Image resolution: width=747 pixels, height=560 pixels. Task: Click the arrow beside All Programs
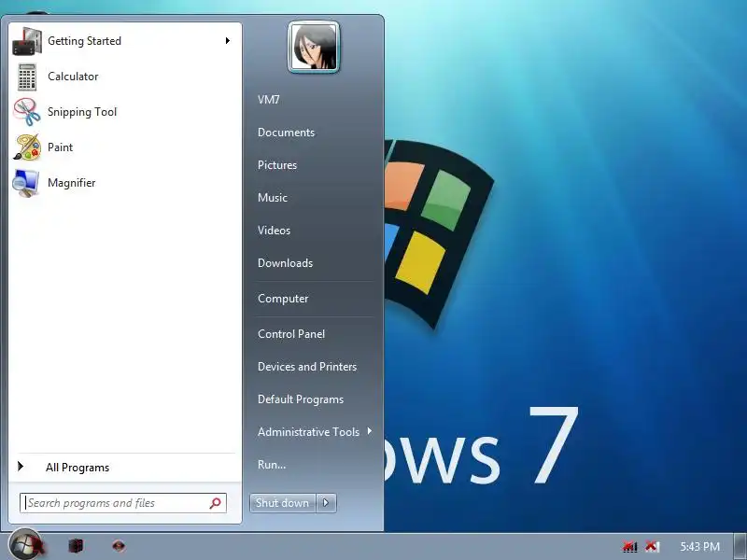tap(21, 467)
